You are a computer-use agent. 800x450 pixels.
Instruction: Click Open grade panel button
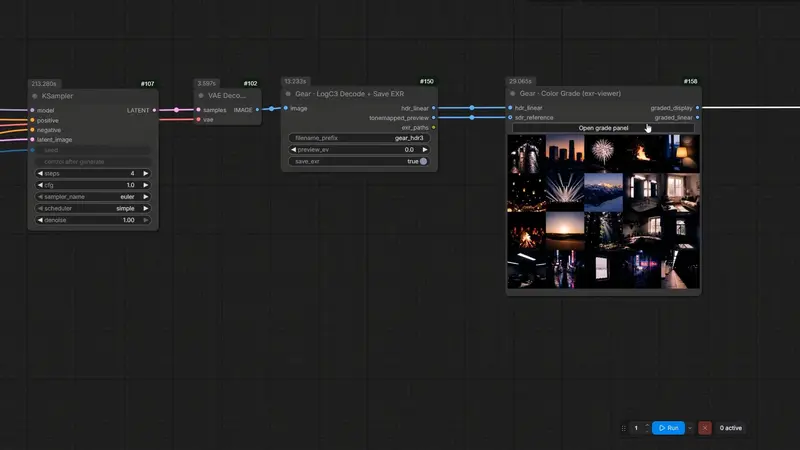pos(603,128)
